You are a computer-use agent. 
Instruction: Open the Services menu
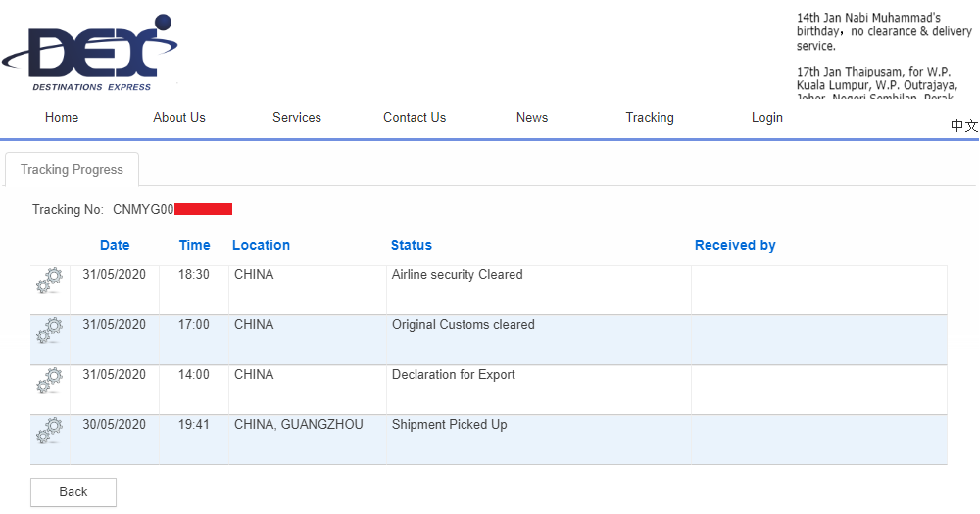pos(297,117)
